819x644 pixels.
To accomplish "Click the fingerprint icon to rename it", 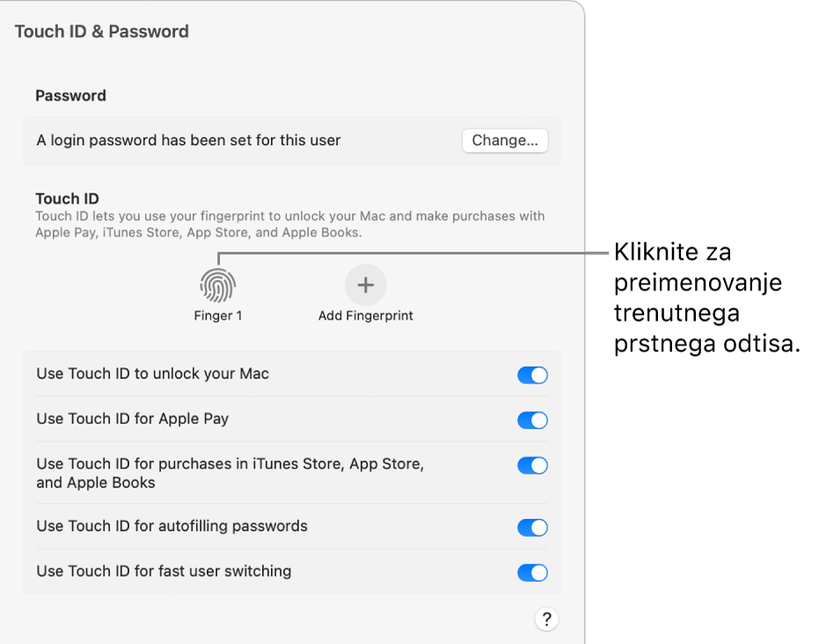I will (218, 283).
